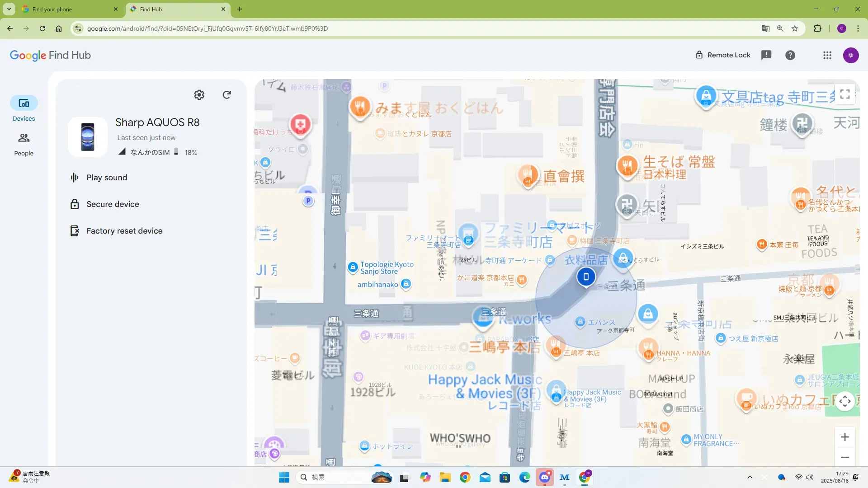Toggle fullscreen map view
Screen dimensions: 868x488
(845, 94)
